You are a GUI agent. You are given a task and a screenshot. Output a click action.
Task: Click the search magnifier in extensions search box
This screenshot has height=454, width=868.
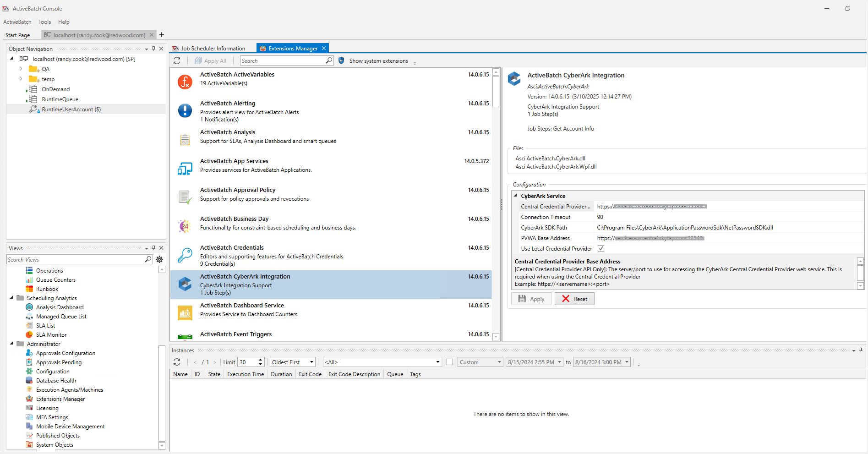pyautogui.click(x=329, y=60)
